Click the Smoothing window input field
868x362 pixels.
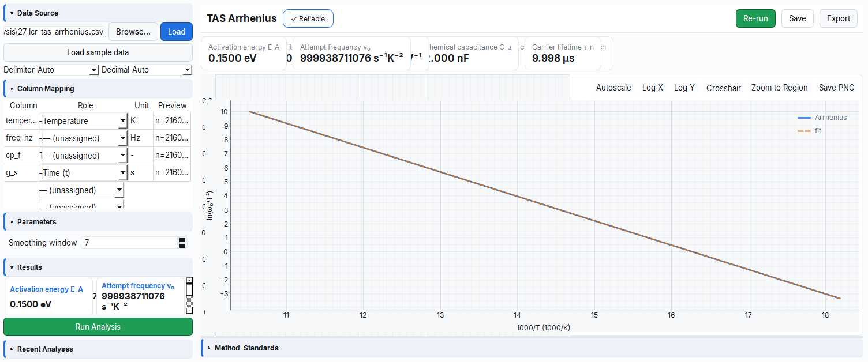click(130, 243)
